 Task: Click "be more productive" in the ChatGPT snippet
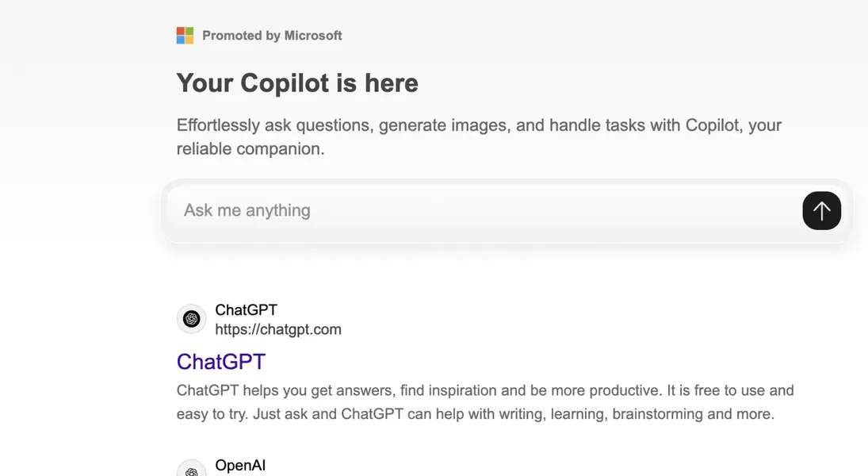pyautogui.click(x=595, y=390)
